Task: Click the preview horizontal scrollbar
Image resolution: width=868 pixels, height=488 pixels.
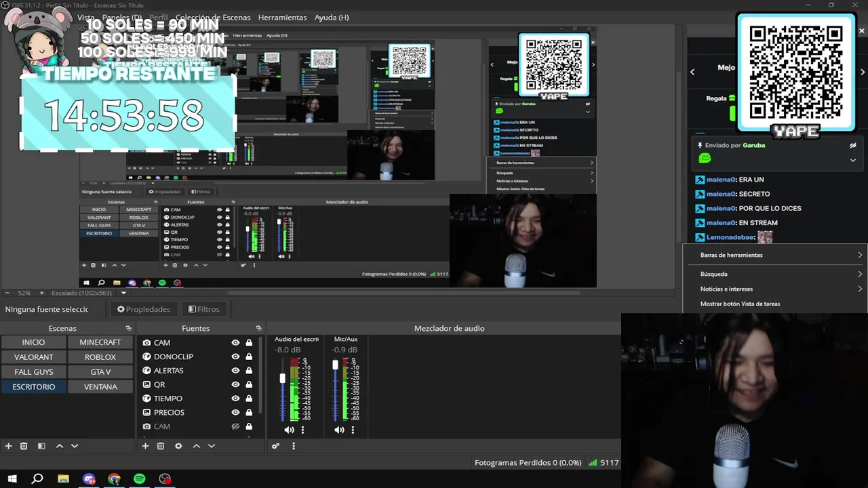Action: point(403,293)
